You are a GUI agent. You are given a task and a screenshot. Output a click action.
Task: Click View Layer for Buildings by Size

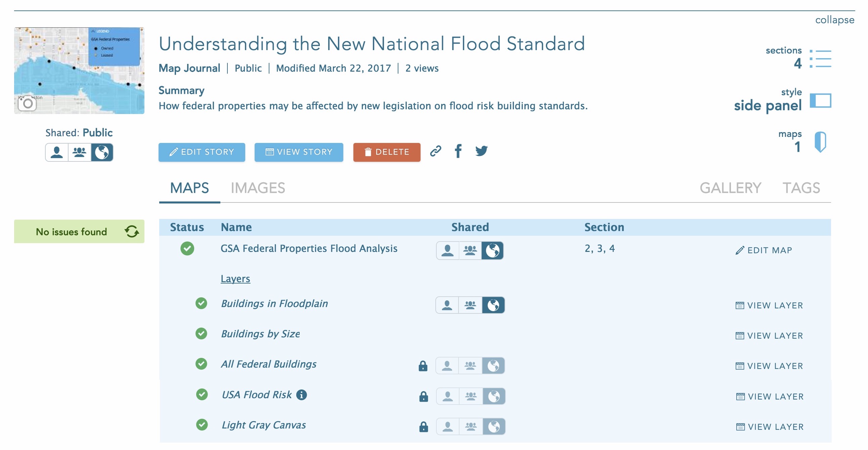pyautogui.click(x=769, y=336)
